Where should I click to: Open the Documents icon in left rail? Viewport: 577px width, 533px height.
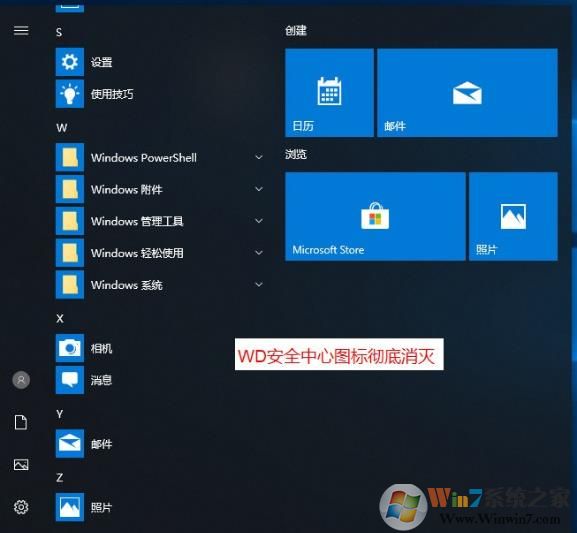(21, 422)
